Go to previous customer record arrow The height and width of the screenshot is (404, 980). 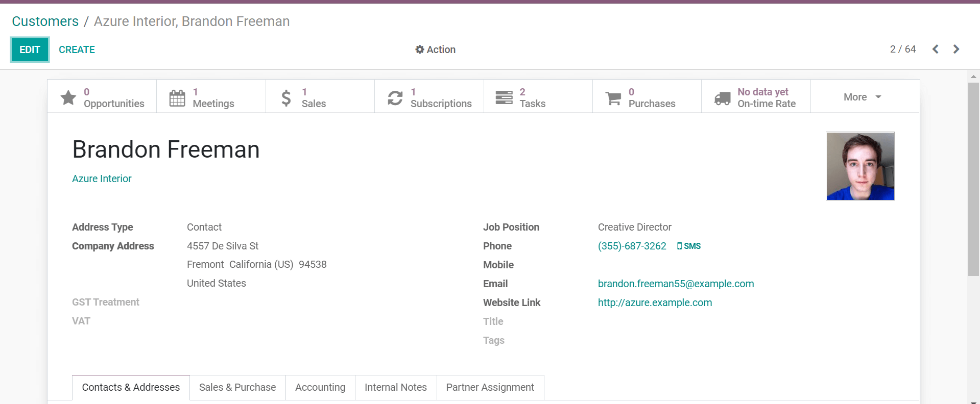tap(935, 49)
